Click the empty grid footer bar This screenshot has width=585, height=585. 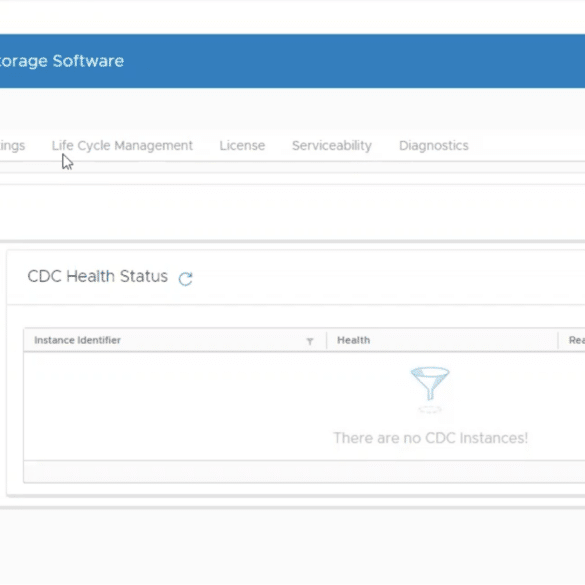pyautogui.click(x=304, y=472)
